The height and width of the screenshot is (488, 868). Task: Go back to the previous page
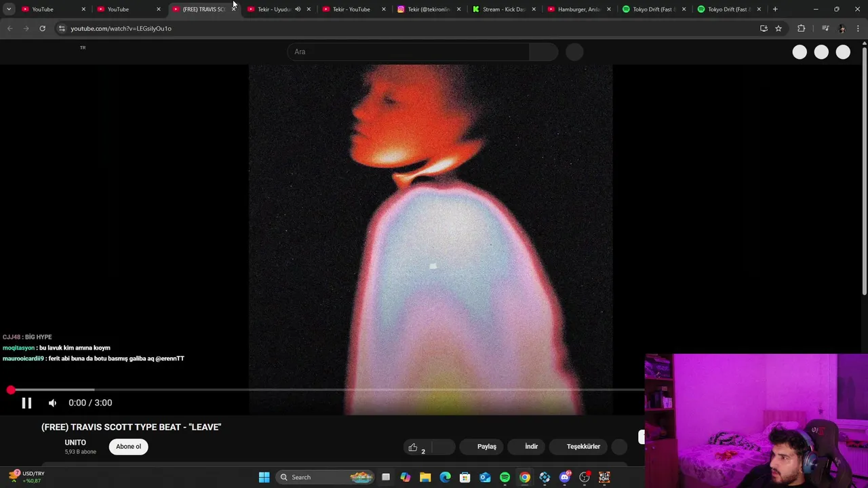pos(9,28)
